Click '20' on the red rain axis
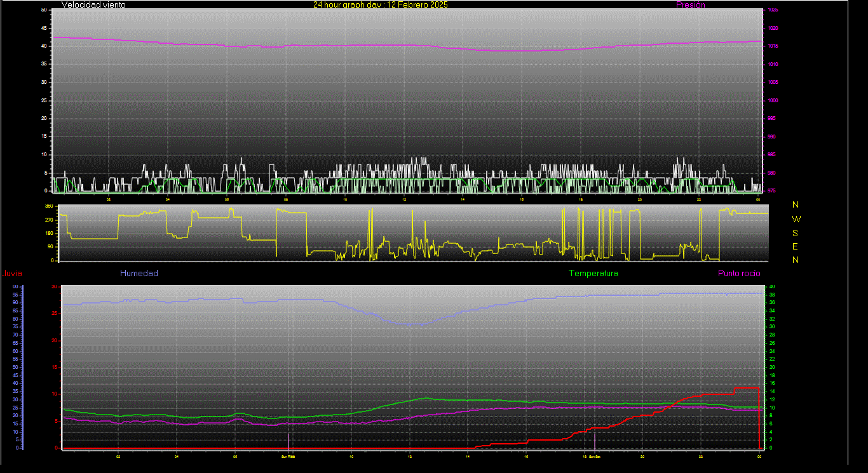868x473 pixels. coord(55,340)
